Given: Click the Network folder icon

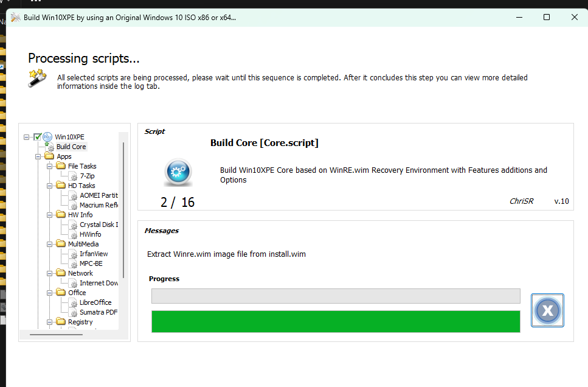Looking at the screenshot, I should pyautogui.click(x=61, y=273).
